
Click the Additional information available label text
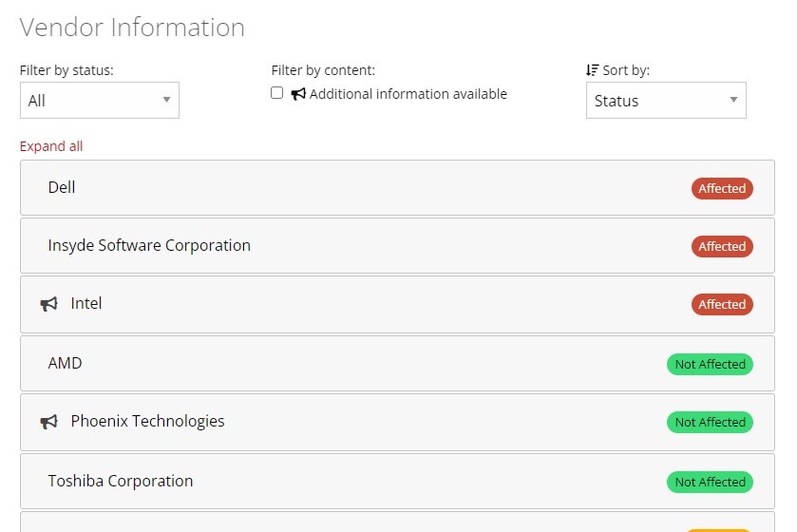(x=408, y=94)
